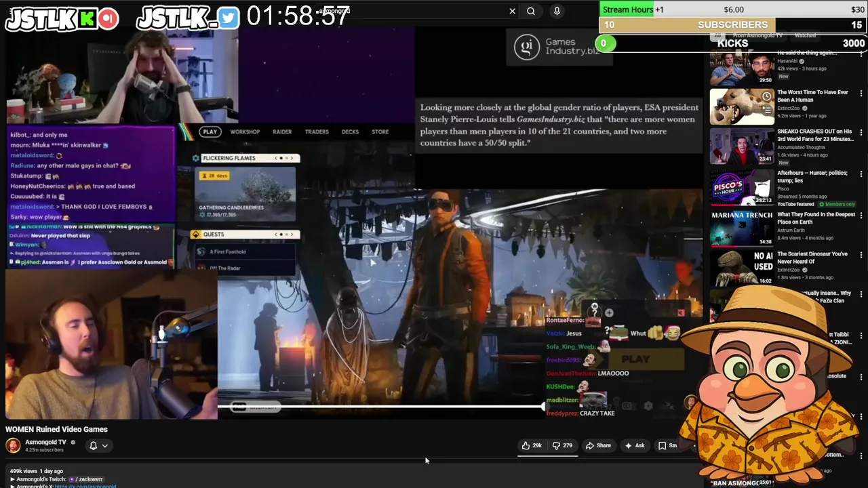Open the Share dialog

[598, 445]
